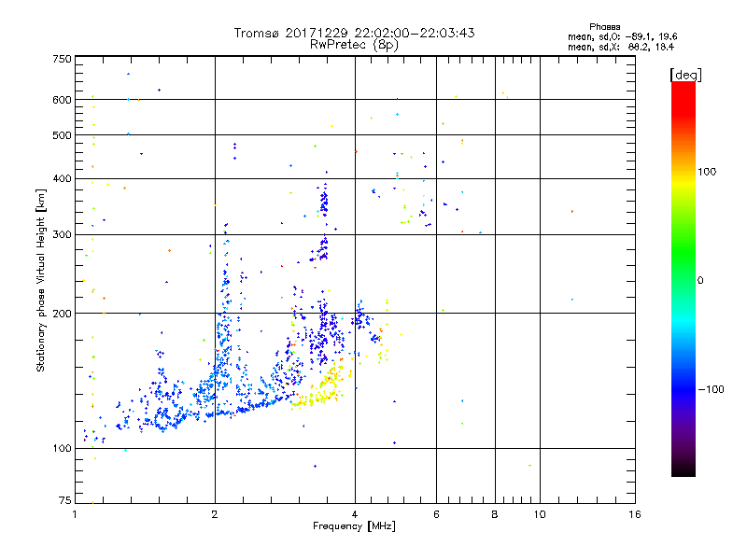Click the x-axis tick label '2'
Screen dimensions: 747x560
(x=215, y=514)
